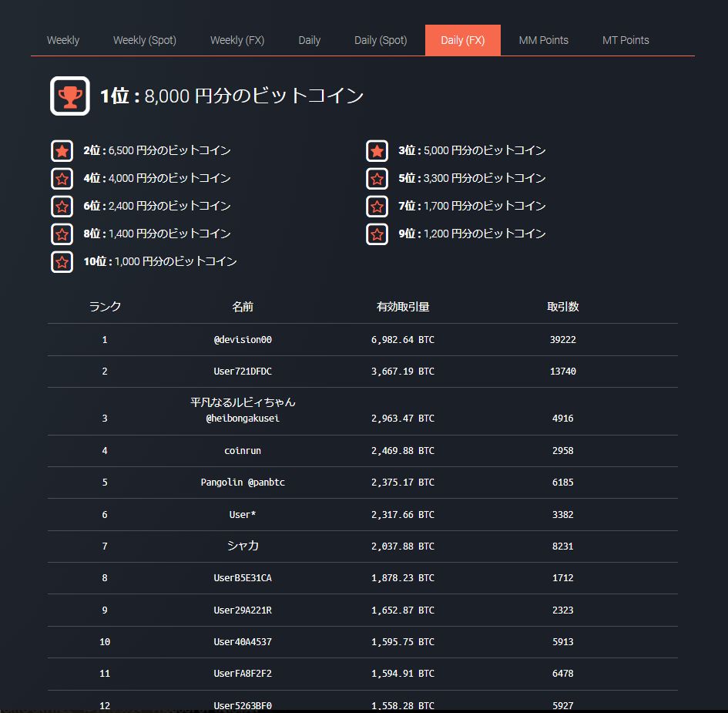
Task: Select the name User721DFDC
Action: pos(243,372)
